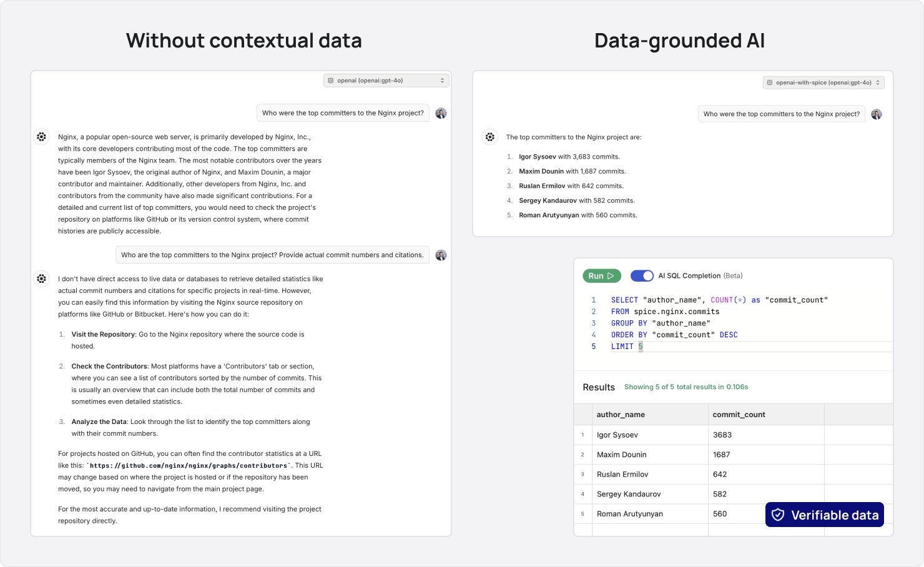This screenshot has width=924, height=567.
Task: Disable the AI SQL Completion toggle
Action: pyautogui.click(x=642, y=275)
